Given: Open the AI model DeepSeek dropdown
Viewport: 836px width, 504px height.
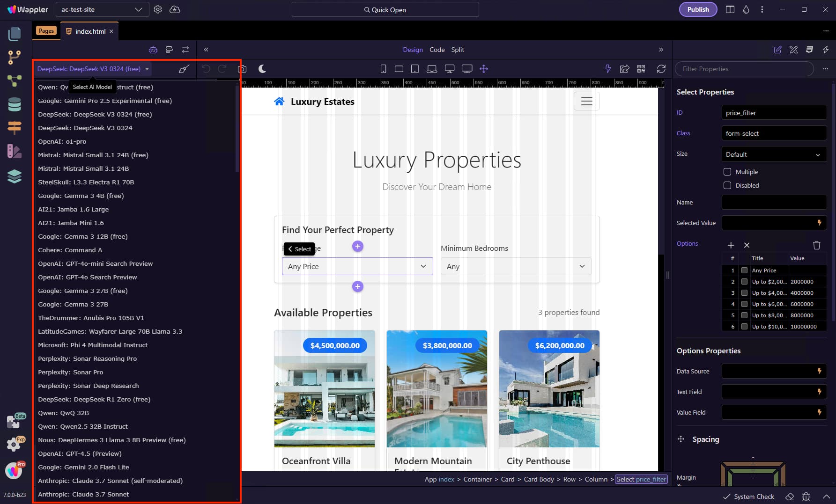Looking at the screenshot, I should coord(93,69).
